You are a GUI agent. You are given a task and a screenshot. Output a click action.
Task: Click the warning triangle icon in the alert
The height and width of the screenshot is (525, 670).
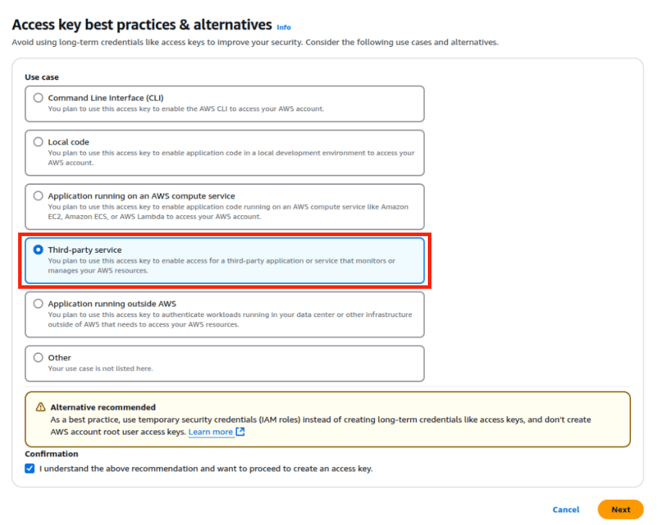[41, 407]
